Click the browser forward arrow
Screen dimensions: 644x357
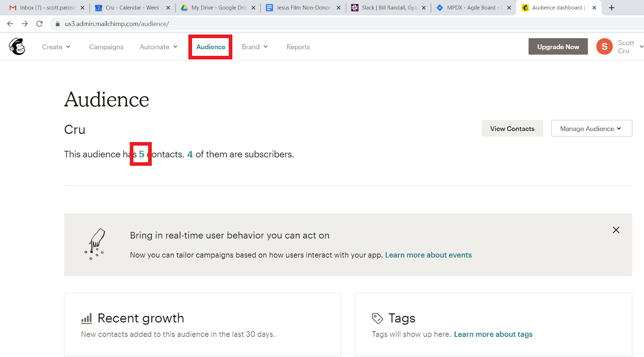point(25,24)
